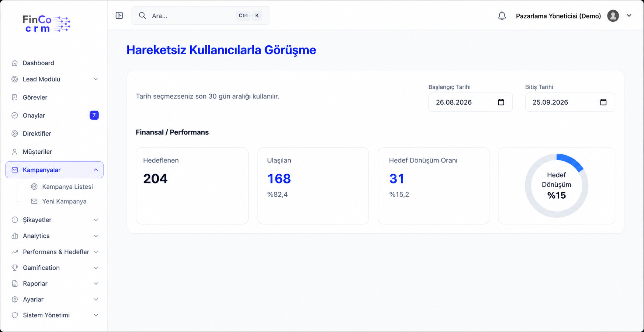Open the Dashboard menu item
644x332 pixels.
[55, 63]
